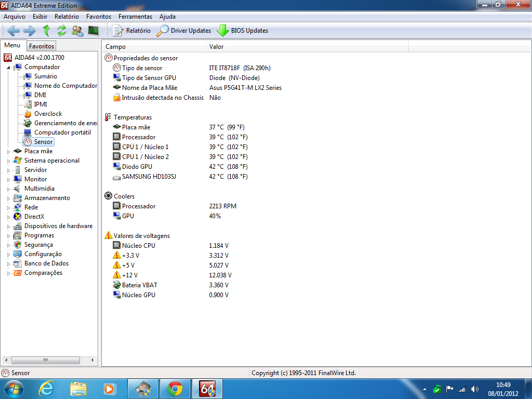This screenshot has height=399, width=532.
Task: Expand the Armazenamento tree node
Action: (x=8, y=198)
